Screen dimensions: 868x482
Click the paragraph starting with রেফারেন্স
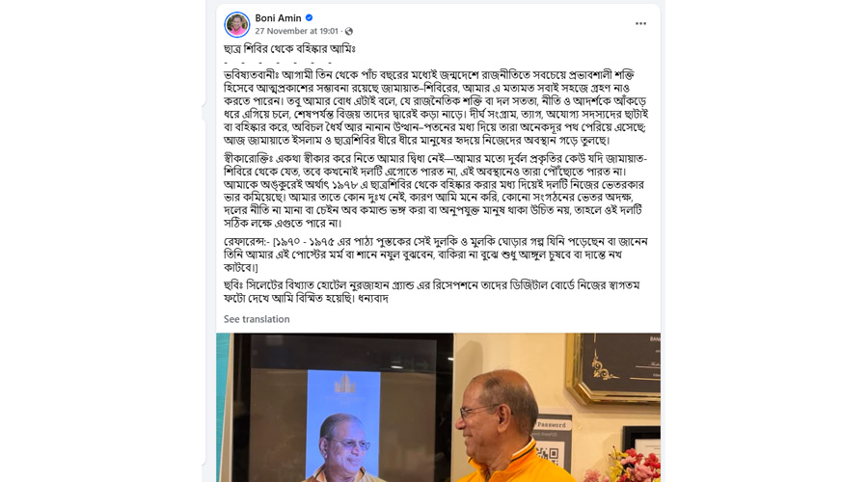pos(436,254)
